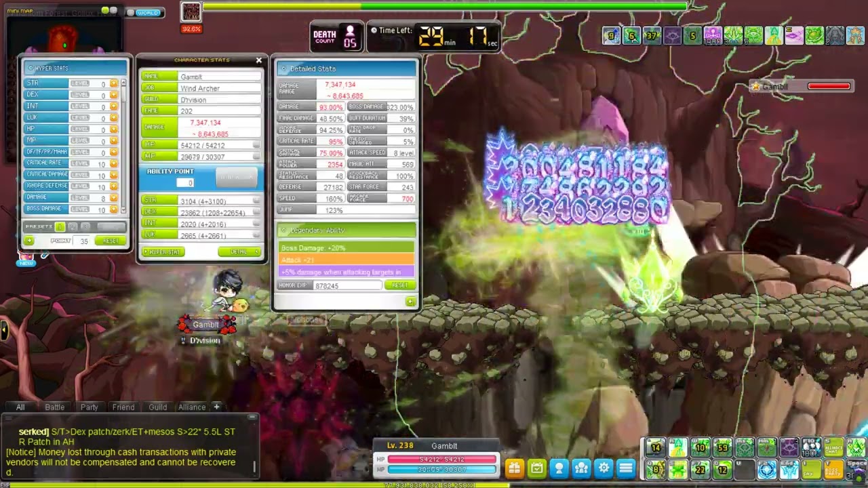Collapse the Detailed Stats panel with Detail button

(240, 252)
